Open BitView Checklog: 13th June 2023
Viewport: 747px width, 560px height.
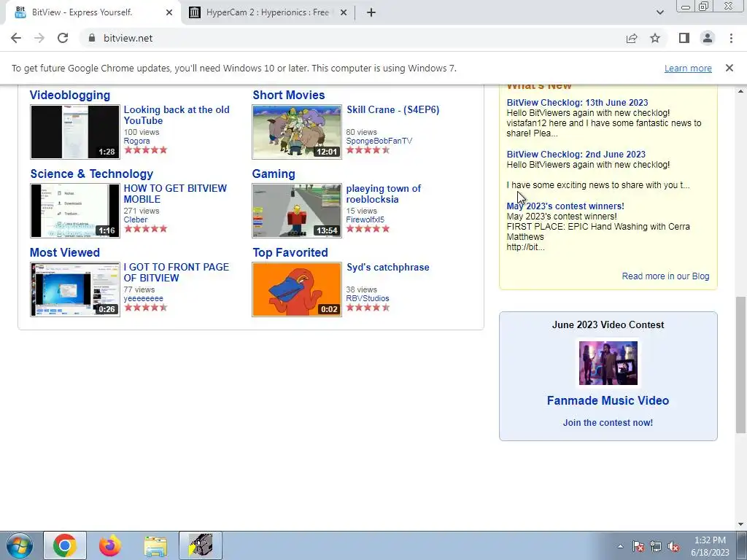pyautogui.click(x=578, y=102)
